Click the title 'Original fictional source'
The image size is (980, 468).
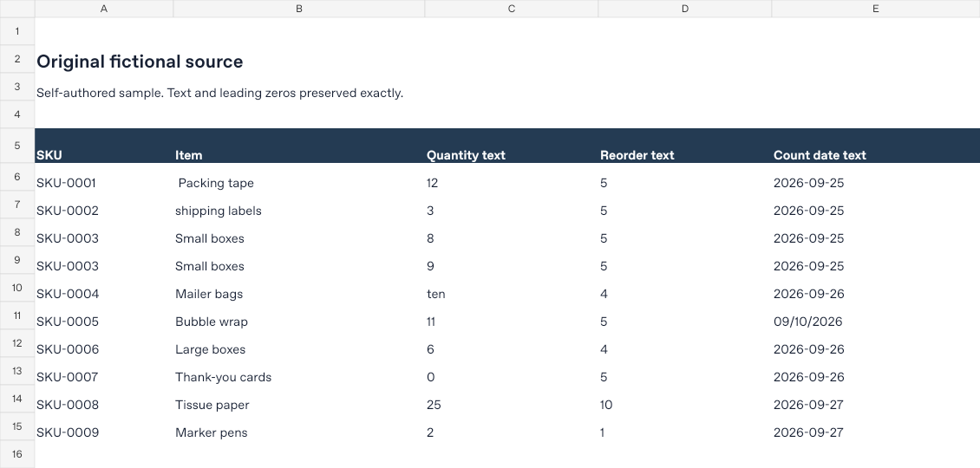[x=140, y=62]
